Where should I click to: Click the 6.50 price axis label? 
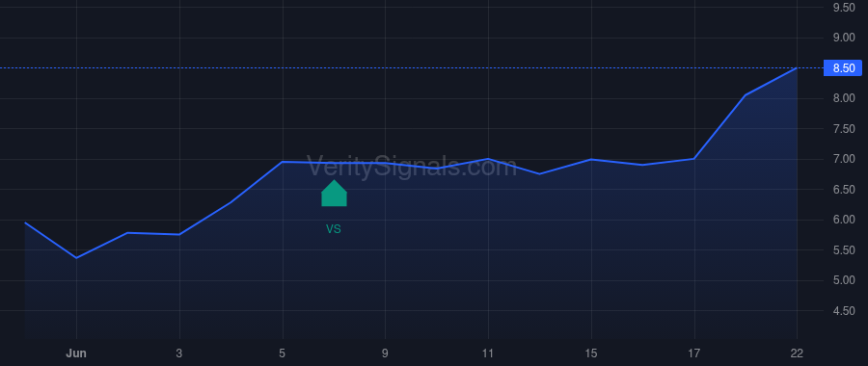844,190
